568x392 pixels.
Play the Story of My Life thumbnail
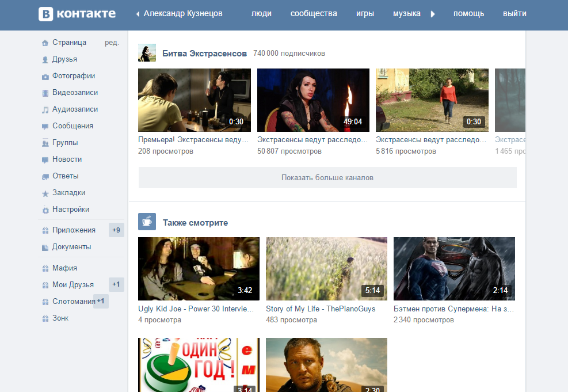(x=326, y=269)
